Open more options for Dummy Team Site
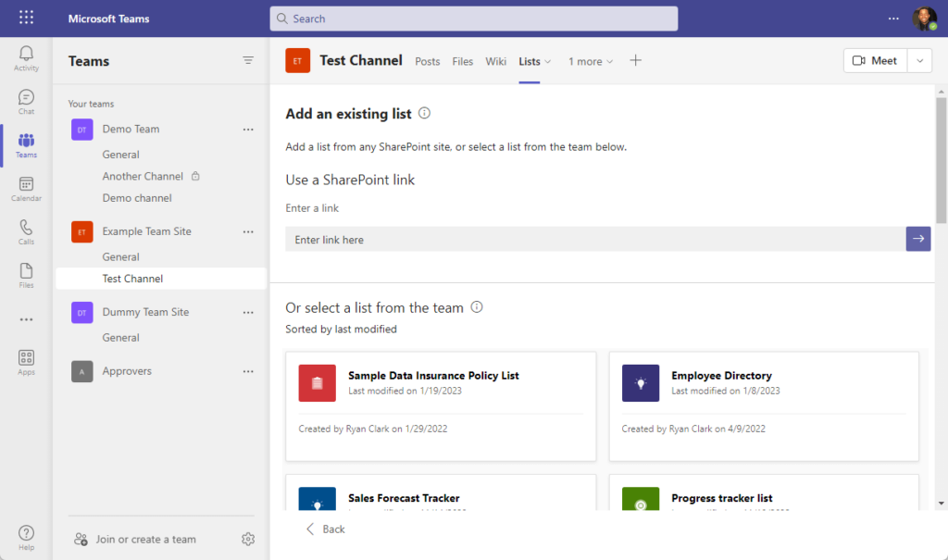 [248, 313]
